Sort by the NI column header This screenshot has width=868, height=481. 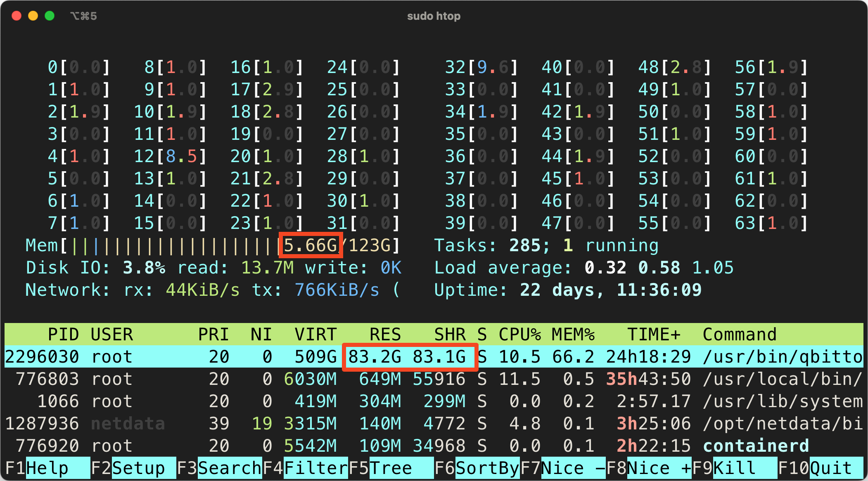click(x=261, y=335)
